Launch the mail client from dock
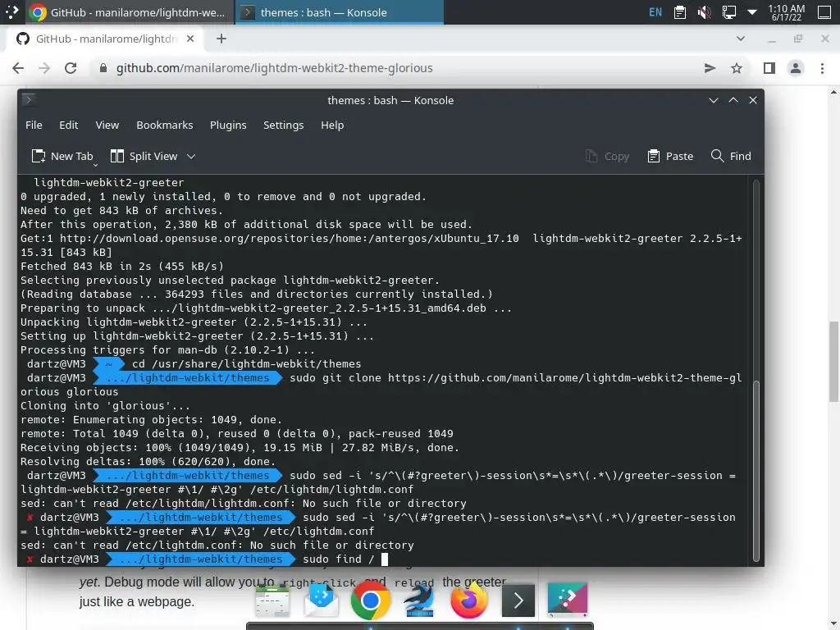Screen dimensions: 840x630 322,600
